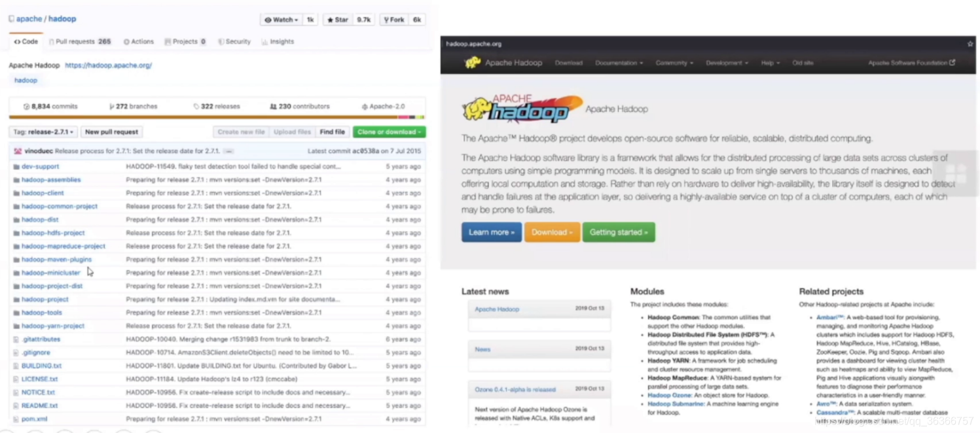View the 272 branches
Viewport: 980px width, 433px height.
[134, 106]
